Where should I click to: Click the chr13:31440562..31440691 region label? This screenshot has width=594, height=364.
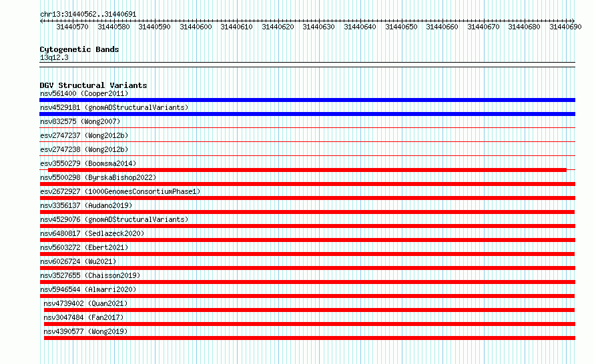[x=88, y=14]
